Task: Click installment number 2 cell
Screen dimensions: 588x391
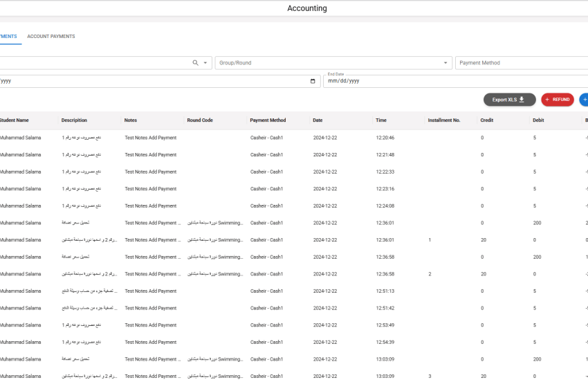Action: point(430,274)
